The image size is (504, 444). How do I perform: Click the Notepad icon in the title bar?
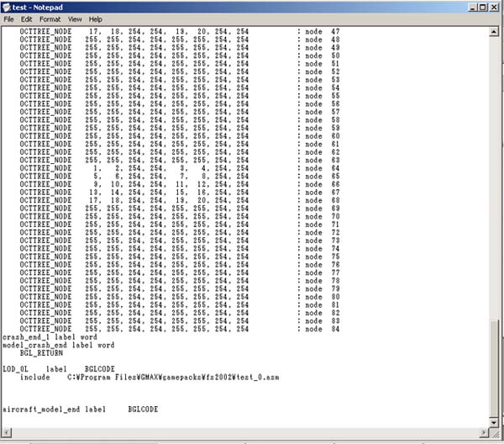(7, 6)
